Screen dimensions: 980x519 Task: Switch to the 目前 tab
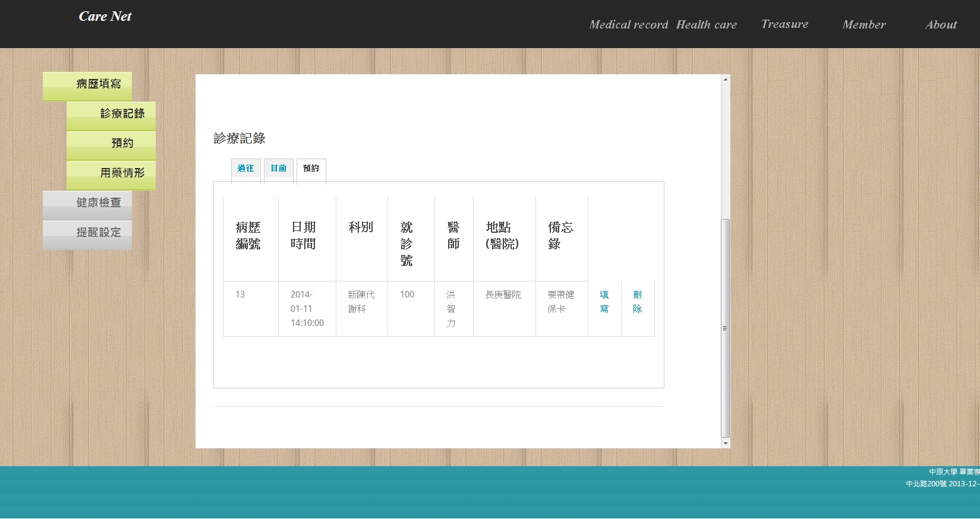coord(278,169)
